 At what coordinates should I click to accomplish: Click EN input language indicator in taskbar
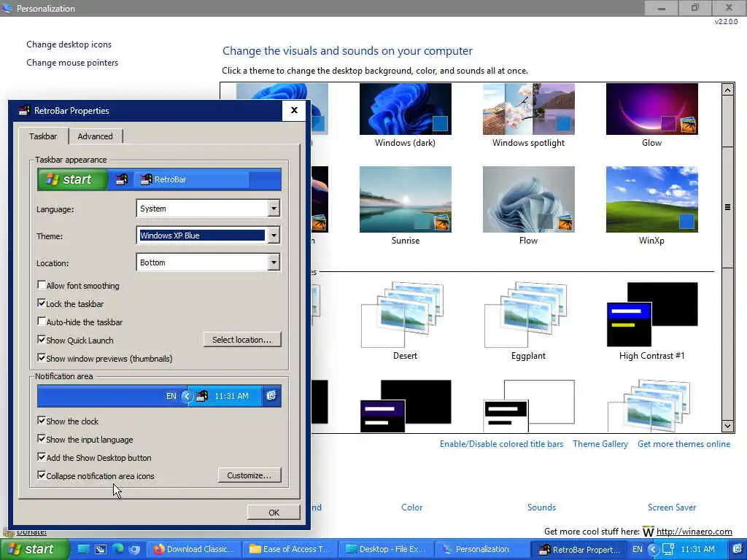tap(637, 550)
